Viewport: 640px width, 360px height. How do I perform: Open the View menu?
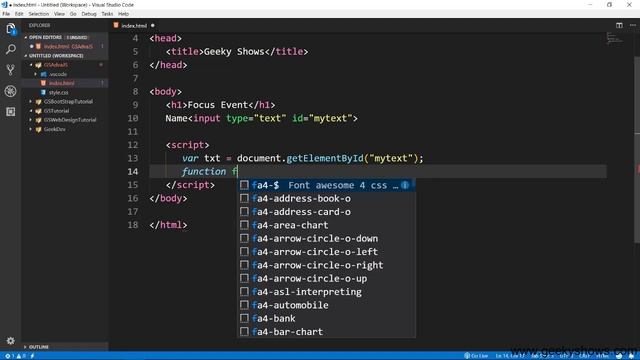click(x=59, y=14)
